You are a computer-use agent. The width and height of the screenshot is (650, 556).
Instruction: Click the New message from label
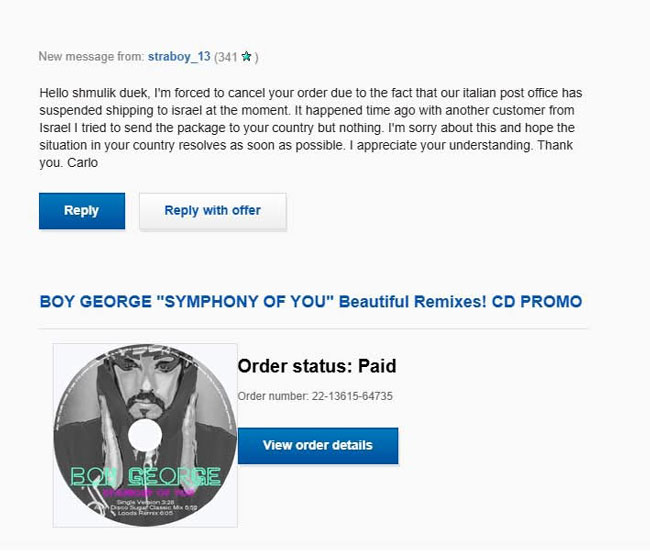pos(91,57)
